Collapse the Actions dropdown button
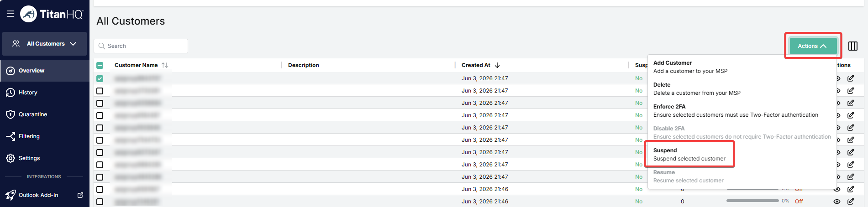Image resolution: width=868 pixels, height=207 pixels. tap(813, 46)
